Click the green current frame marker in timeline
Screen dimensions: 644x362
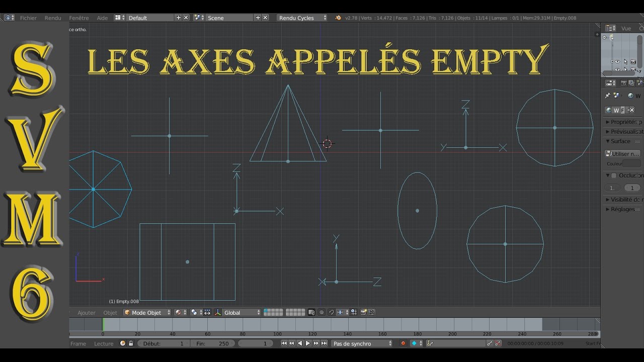point(103,325)
